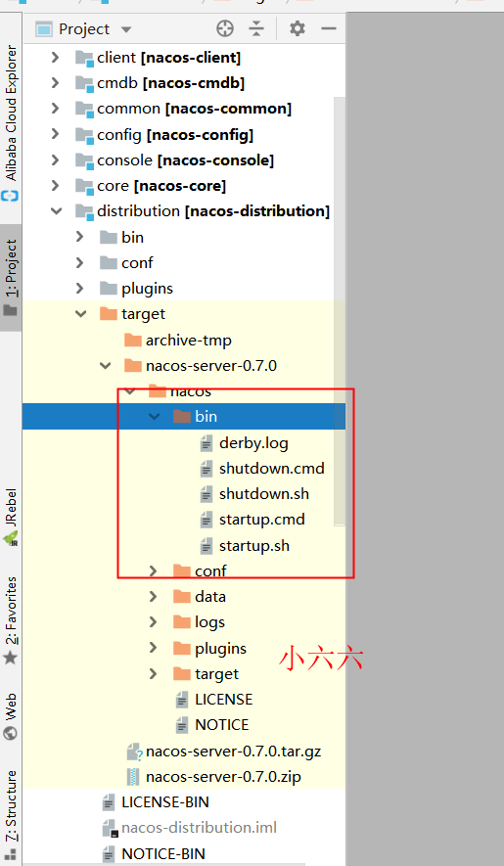Viewport: 504px width, 866px height.
Task: Click the Collapse All icon in Project toolbar
Action: tap(255, 28)
